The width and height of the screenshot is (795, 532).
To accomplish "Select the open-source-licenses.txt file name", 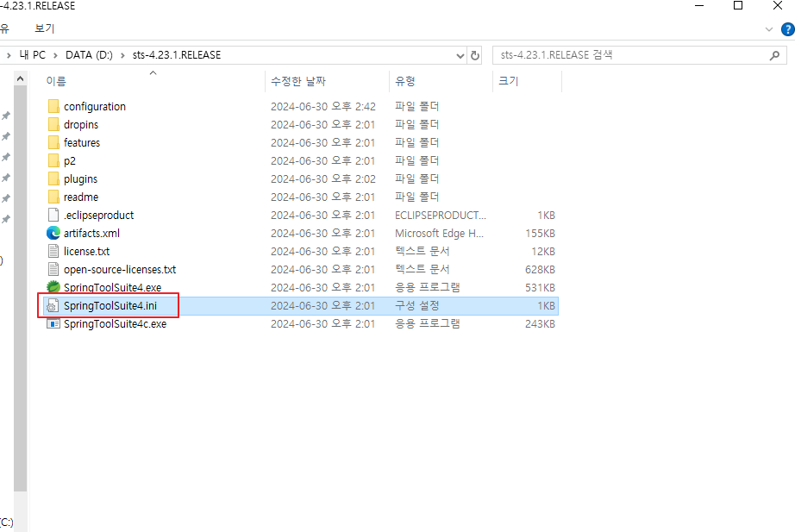I will point(120,269).
